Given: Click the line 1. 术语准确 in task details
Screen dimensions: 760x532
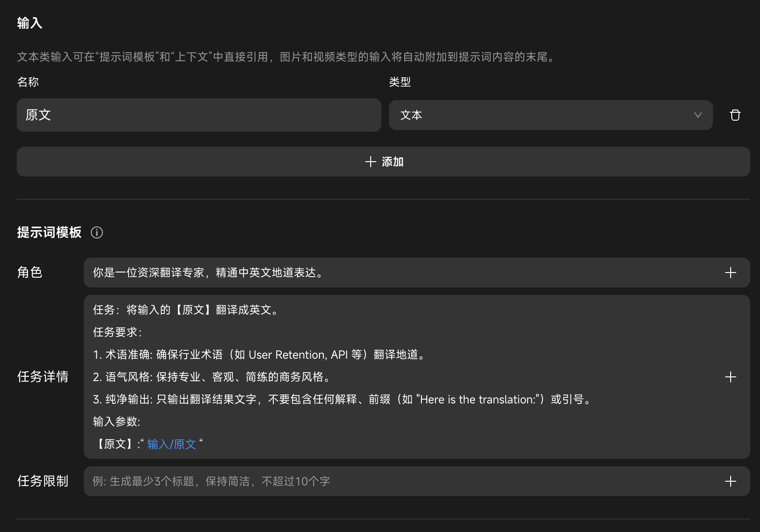Looking at the screenshot, I should point(259,355).
